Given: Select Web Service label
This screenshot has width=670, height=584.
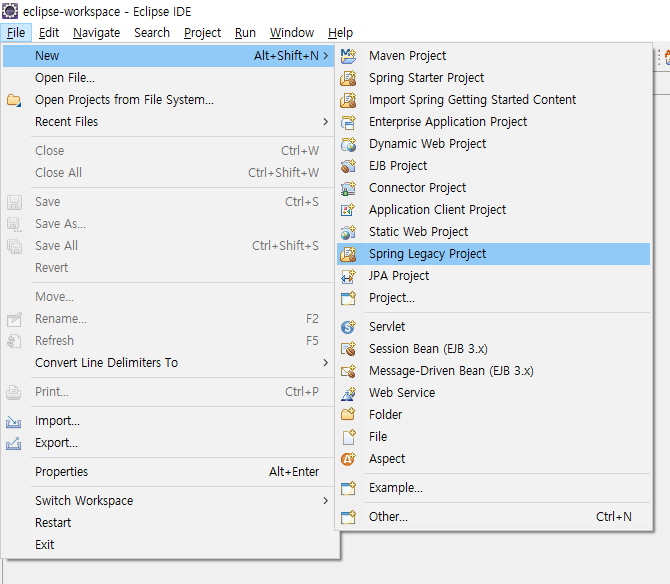Looking at the screenshot, I should coord(402,393).
